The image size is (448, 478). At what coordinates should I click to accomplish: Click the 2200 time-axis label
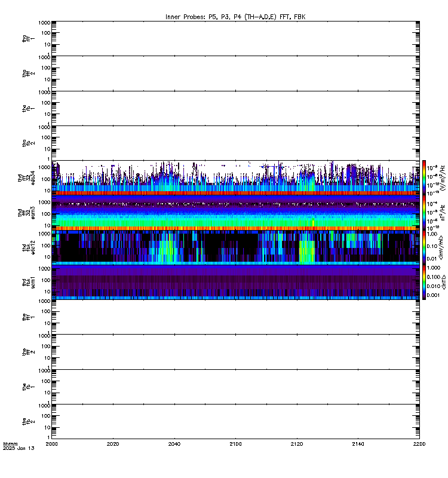point(419,444)
